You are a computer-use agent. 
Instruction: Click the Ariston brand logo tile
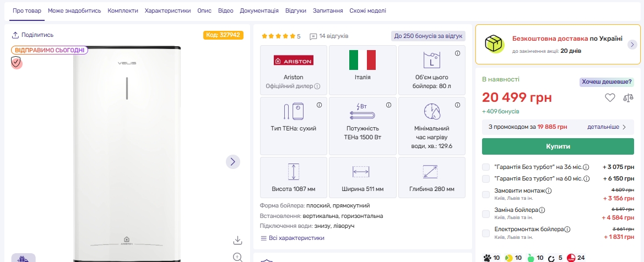click(x=293, y=68)
